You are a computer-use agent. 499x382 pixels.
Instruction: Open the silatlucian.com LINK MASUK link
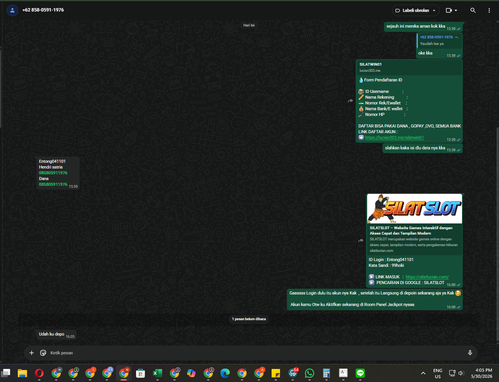[x=427, y=277]
